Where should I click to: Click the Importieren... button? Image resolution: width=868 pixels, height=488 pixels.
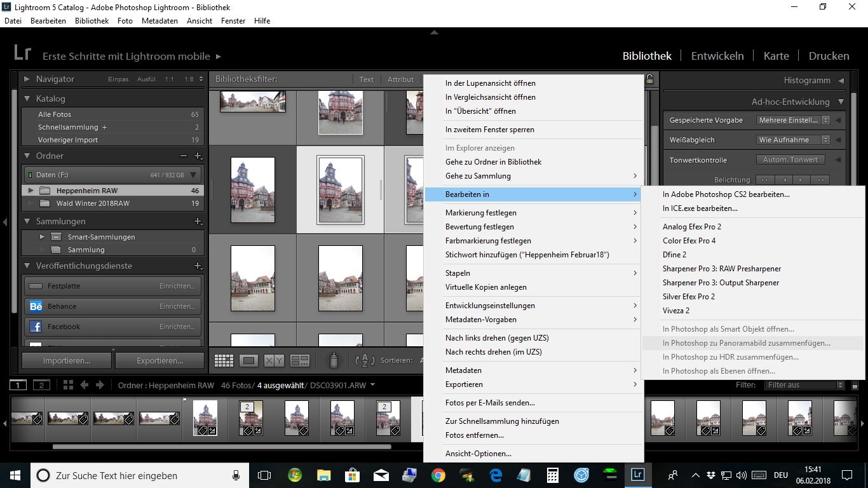click(67, 360)
